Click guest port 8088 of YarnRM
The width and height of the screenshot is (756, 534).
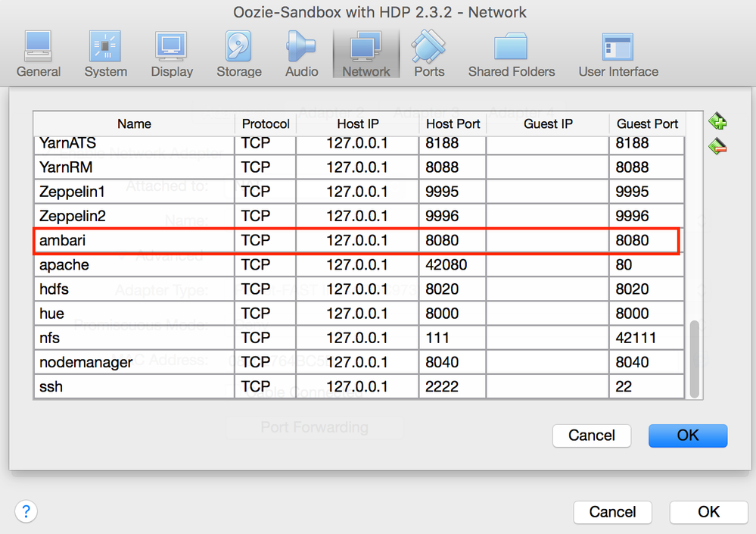pos(646,167)
